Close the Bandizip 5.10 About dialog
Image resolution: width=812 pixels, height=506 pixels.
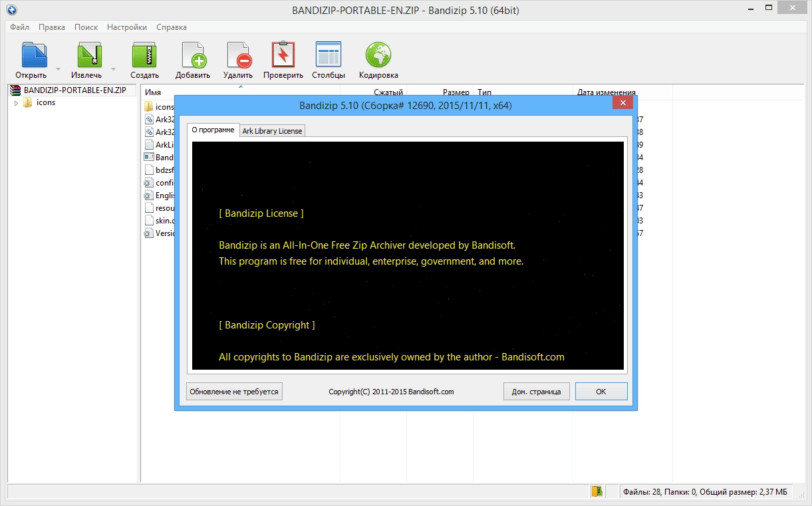point(623,103)
